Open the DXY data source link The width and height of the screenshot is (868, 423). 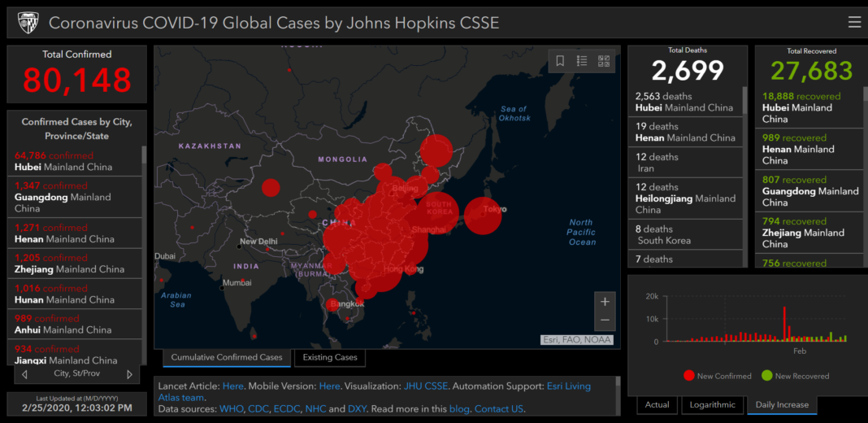point(357,409)
